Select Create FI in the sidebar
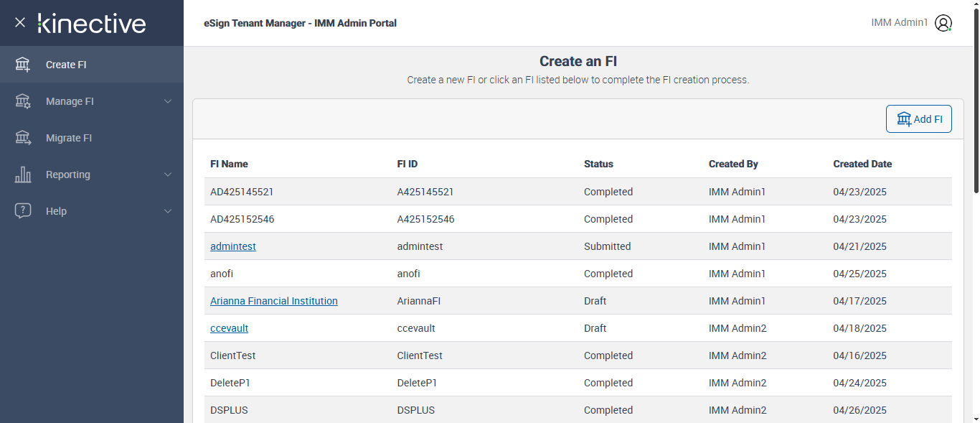Viewport: 980px width, 423px height. [66, 65]
